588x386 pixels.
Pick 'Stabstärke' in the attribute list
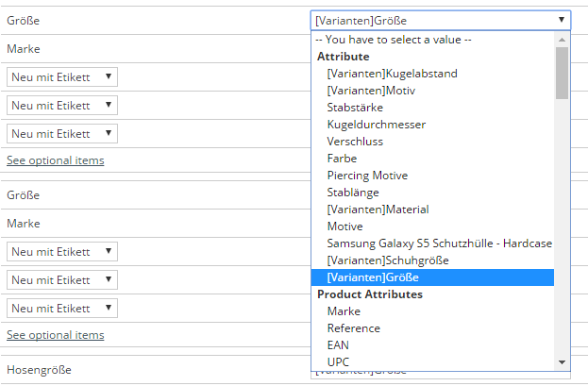(x=355, y=108)
